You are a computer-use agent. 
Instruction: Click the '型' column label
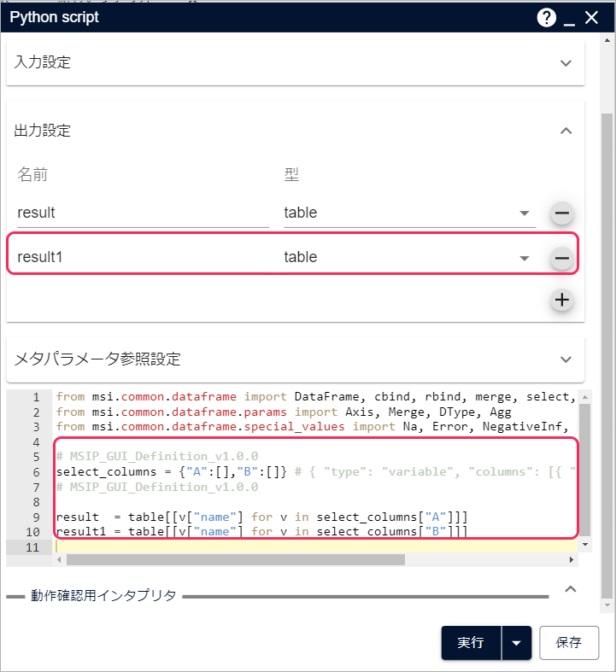tap(291, 175)
